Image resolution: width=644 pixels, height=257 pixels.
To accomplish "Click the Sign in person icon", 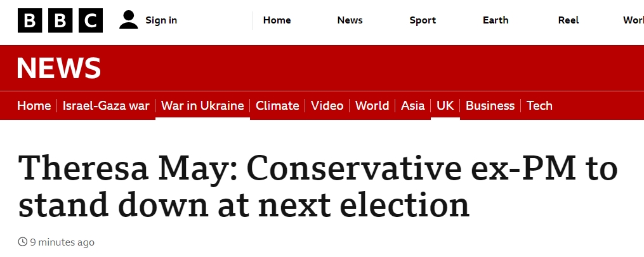I will tap(128, 20).
